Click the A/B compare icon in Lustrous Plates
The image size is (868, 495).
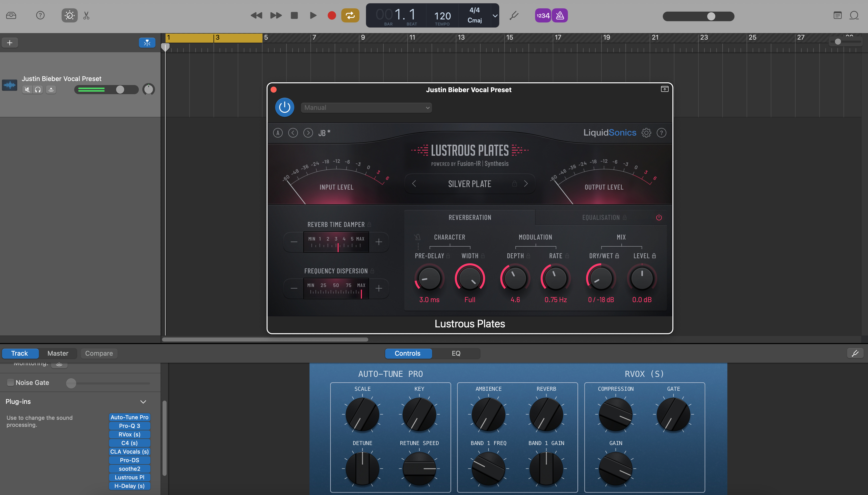coord(278,133)
